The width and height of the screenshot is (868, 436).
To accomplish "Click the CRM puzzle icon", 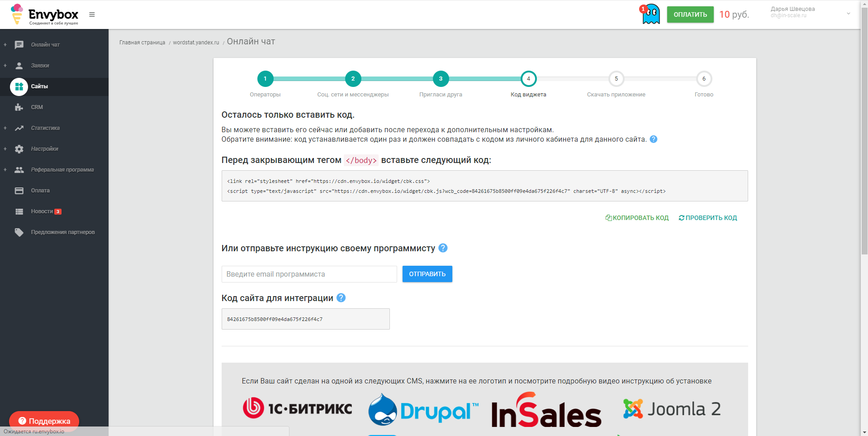I will (x=19, y=107).
